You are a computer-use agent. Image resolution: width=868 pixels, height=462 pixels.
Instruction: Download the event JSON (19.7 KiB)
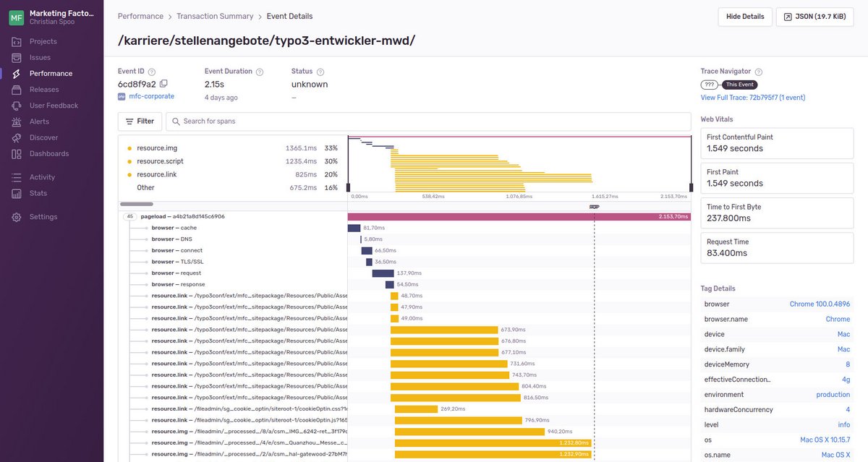(814, 16)
